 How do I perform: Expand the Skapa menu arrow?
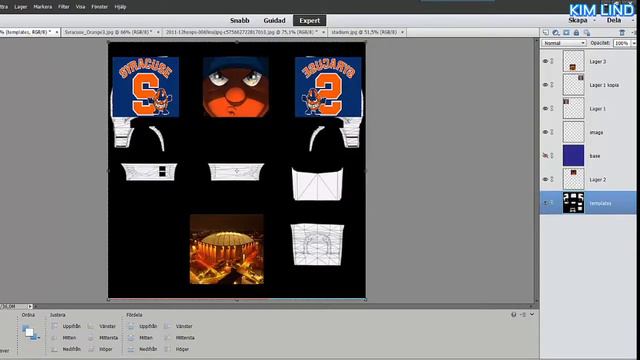coord(594,20)
